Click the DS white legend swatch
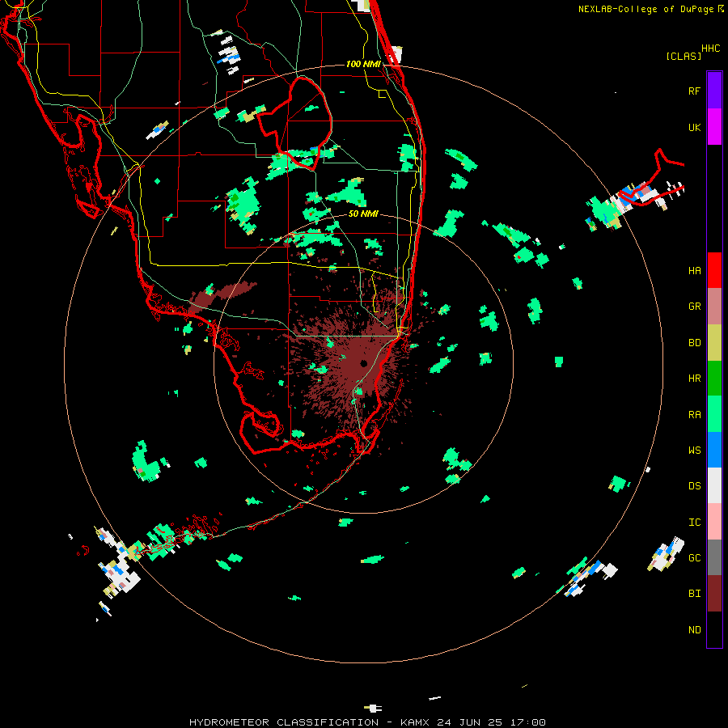728x728 pixels. (714, 485)
